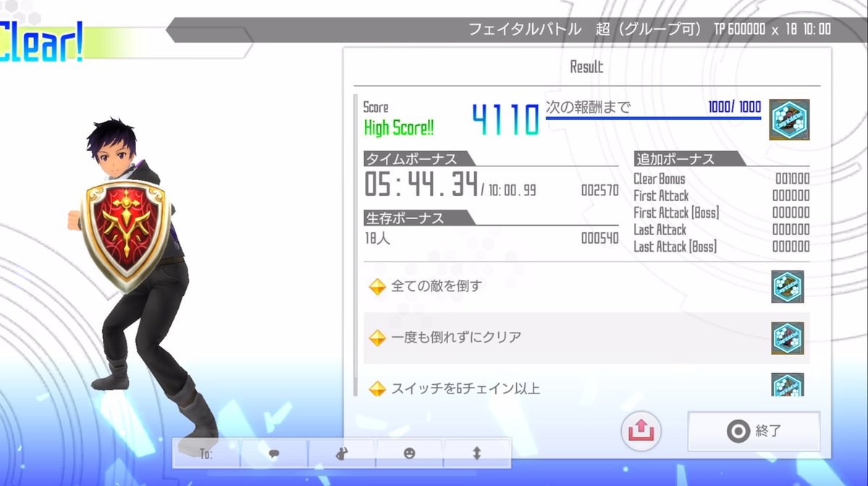Click gold diamond beside スイッチを6チェイン以上
The height and width of the screenshot is (486, 868).
[378, 388]
